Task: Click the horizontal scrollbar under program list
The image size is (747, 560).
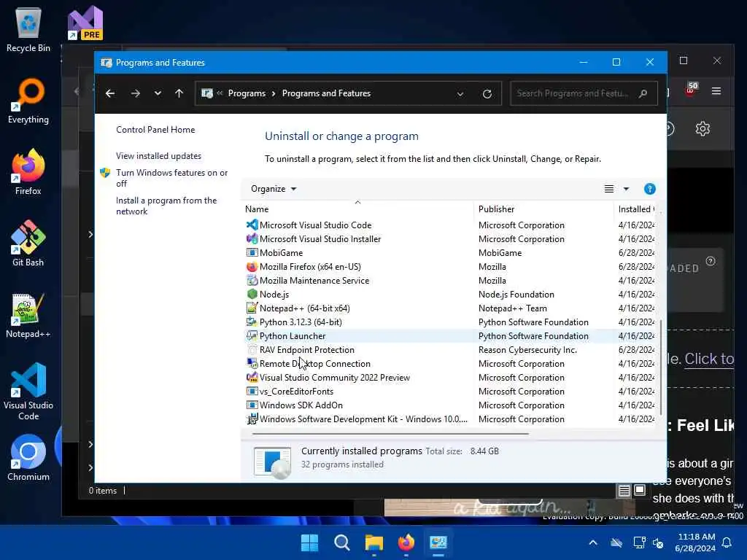Action: (x=390, y=434)
